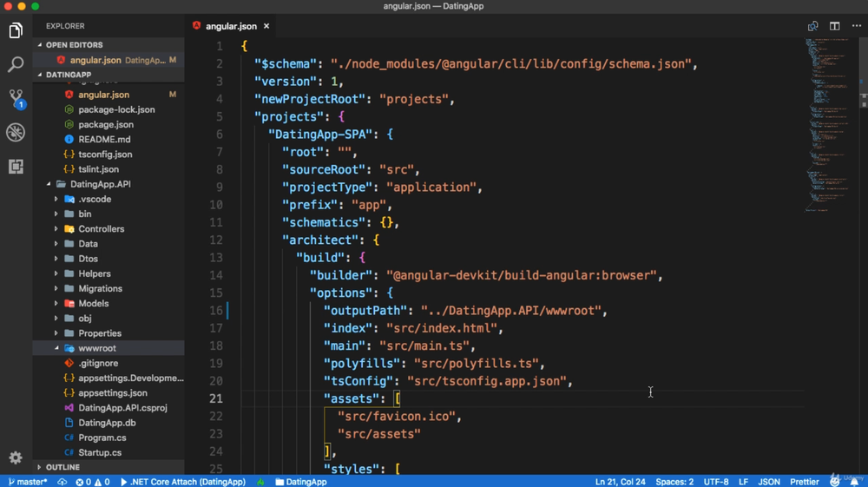
Task: Open the Extensions view in activity bar
Action: 16,166
